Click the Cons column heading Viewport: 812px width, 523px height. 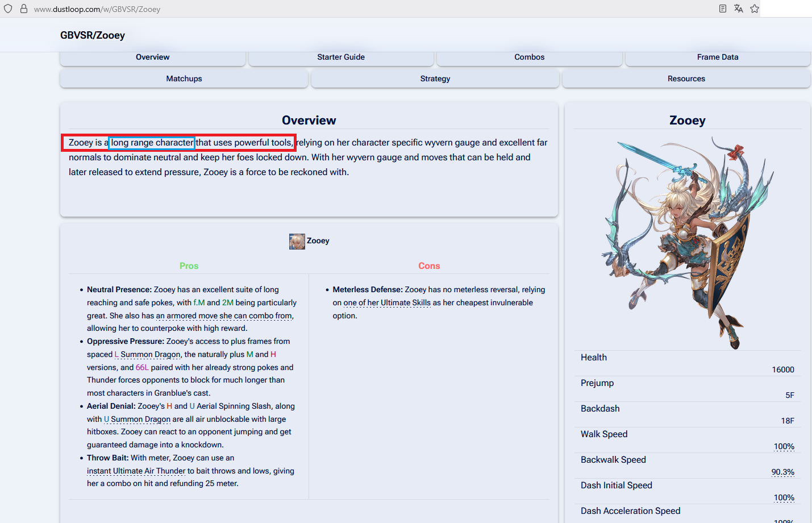[x=429, y=266]
